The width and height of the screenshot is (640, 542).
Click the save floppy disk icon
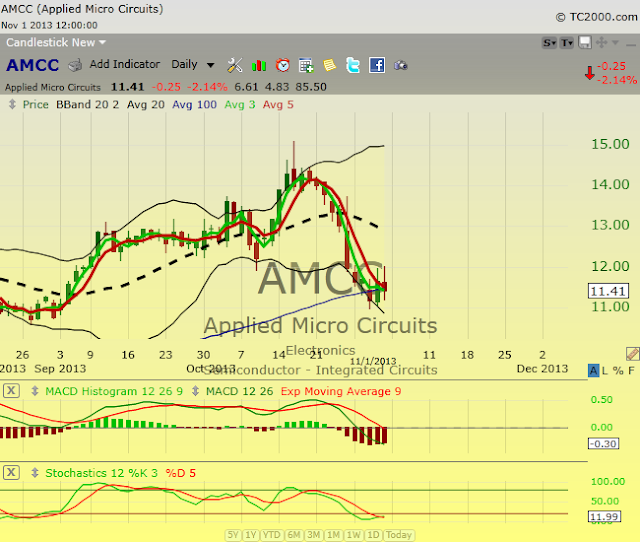coord(585,42)
